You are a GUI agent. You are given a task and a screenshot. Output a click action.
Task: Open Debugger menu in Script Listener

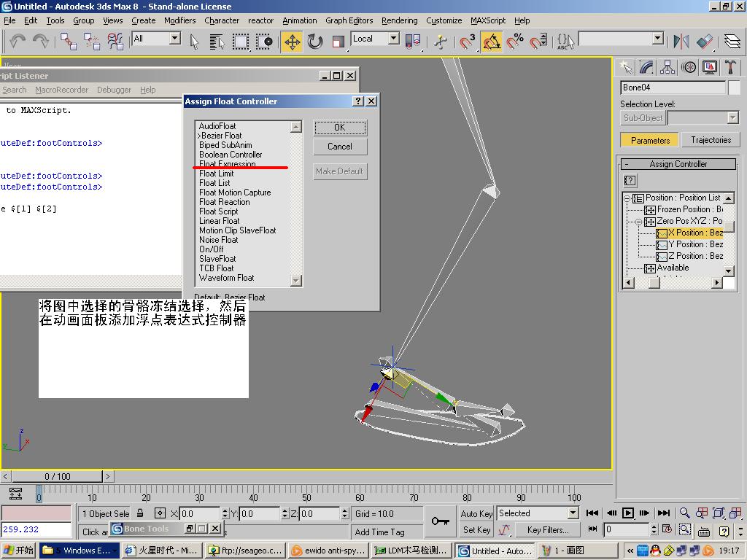(x=114, y=90)
